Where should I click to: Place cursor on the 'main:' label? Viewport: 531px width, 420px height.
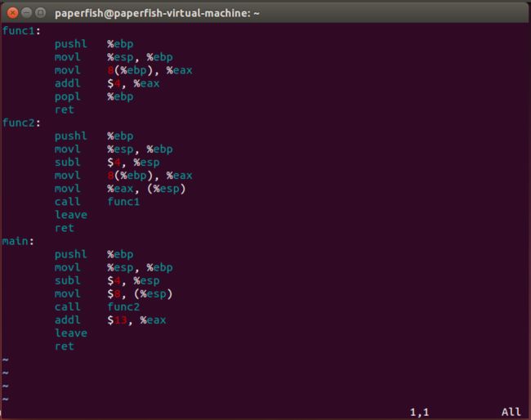[x=18, y=241]
